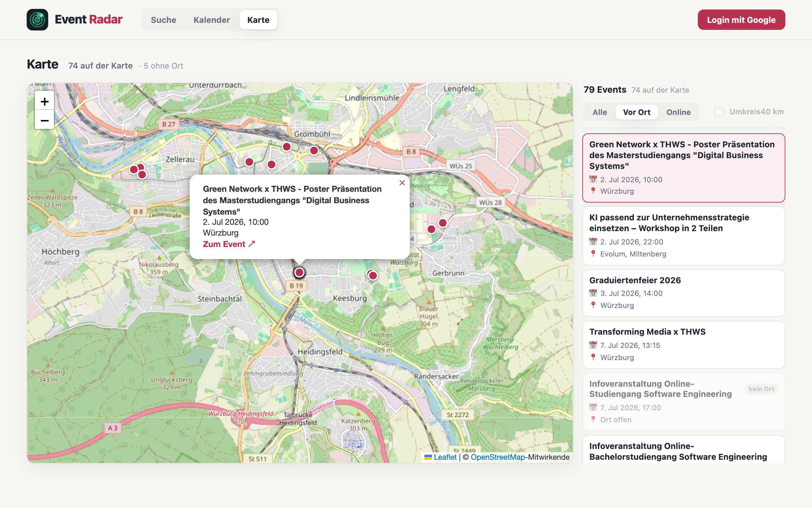Click calendar icon in KI passend card
Image resolution: width=812 pixels, height=508 pixels.
(593, 242)
